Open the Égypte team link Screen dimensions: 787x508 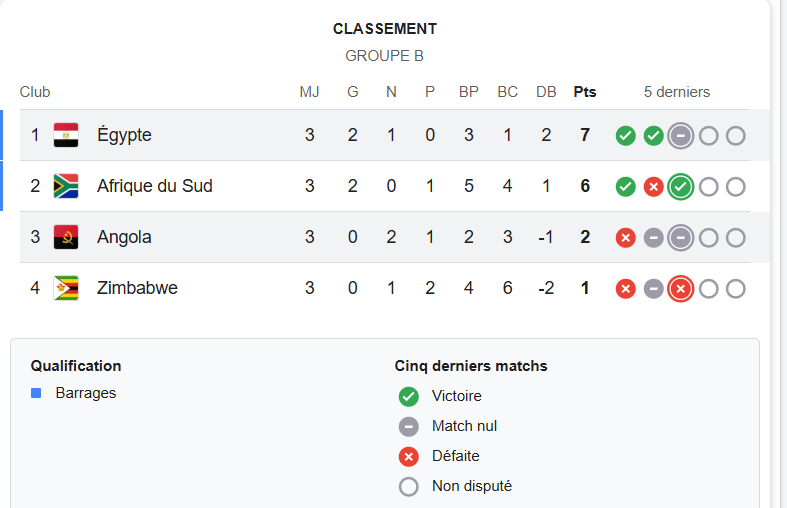(124, 135)
